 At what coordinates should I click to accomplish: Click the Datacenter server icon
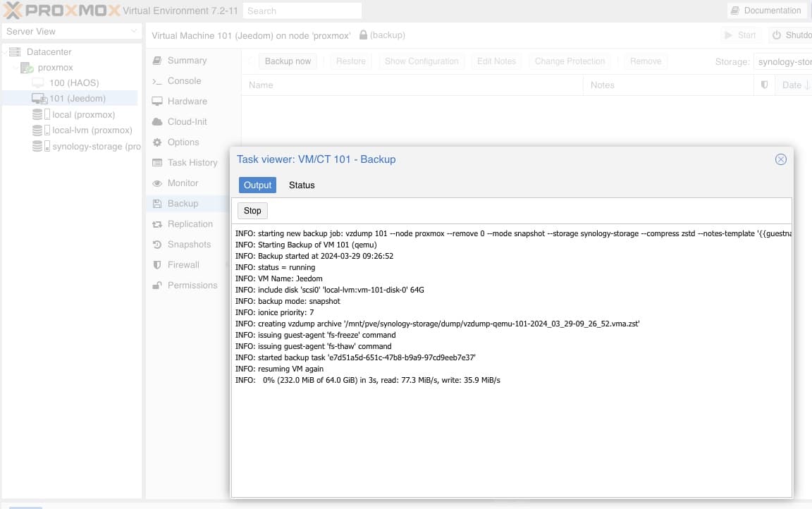15,51
